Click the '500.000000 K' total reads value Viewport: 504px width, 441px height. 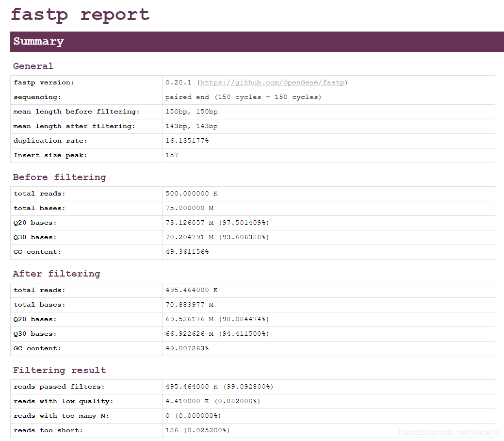pos(192,194)
